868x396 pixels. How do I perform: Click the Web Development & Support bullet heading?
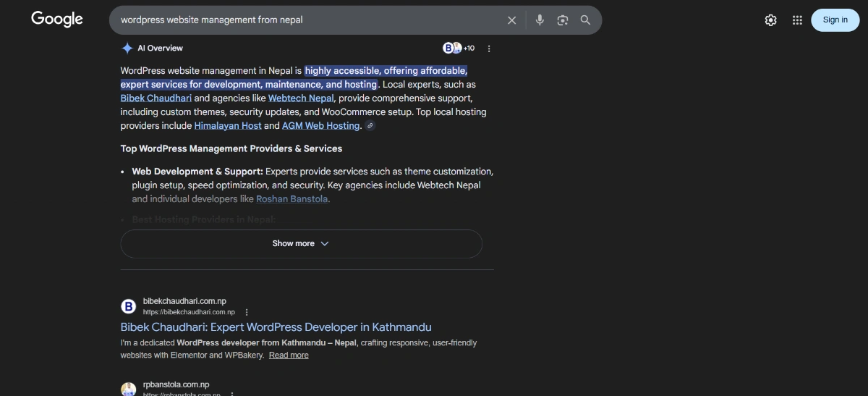coord(197,172)
